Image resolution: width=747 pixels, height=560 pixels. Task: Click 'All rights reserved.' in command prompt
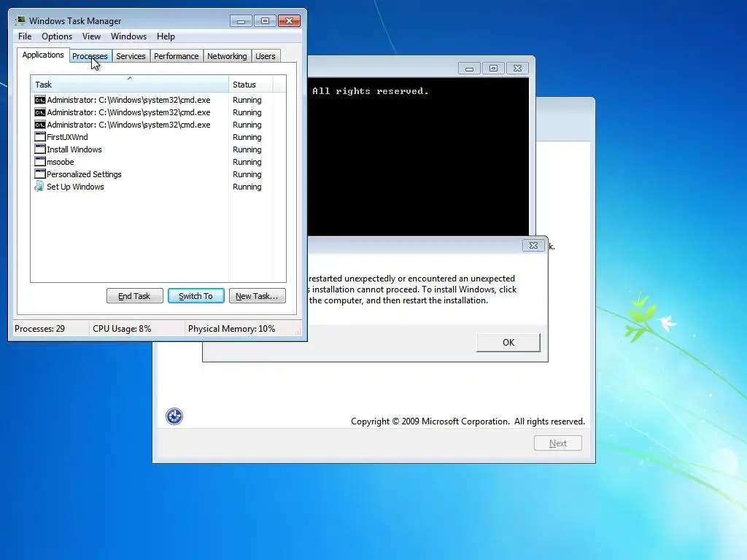coord(370,91)
